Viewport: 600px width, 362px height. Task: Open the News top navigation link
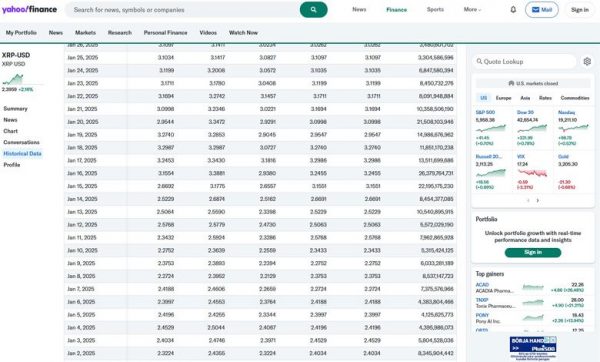359,10
